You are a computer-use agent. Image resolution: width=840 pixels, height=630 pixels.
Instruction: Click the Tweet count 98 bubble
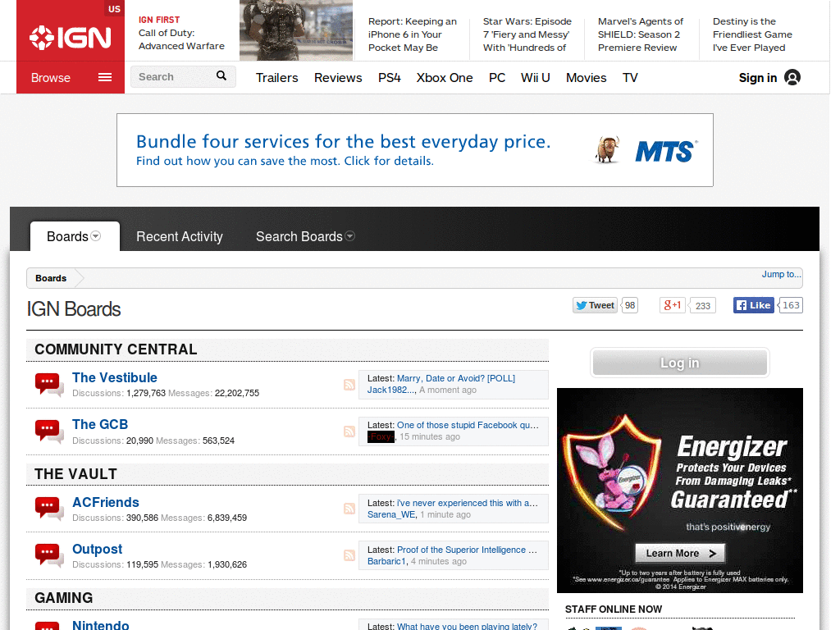630,305
